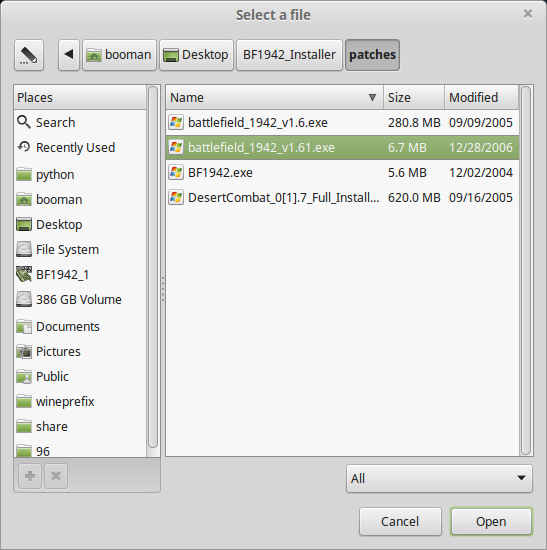This screenshot has width=547, height=550.
Task: Click the add bookmark plus button
Action: coord(30,476)
